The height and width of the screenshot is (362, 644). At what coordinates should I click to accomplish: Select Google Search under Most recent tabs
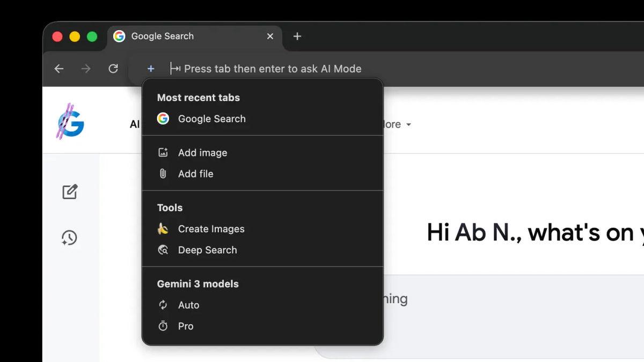pyautogui.click(x=212, y=119)
